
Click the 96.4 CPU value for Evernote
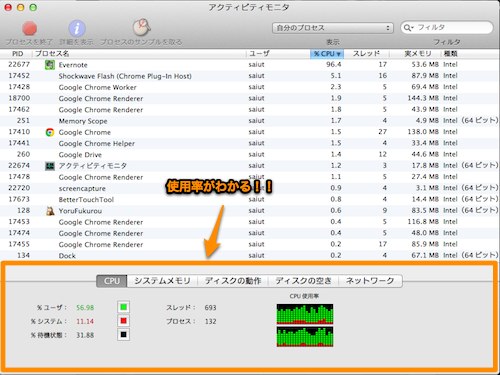pyautogui.click(x=333, y=64)
